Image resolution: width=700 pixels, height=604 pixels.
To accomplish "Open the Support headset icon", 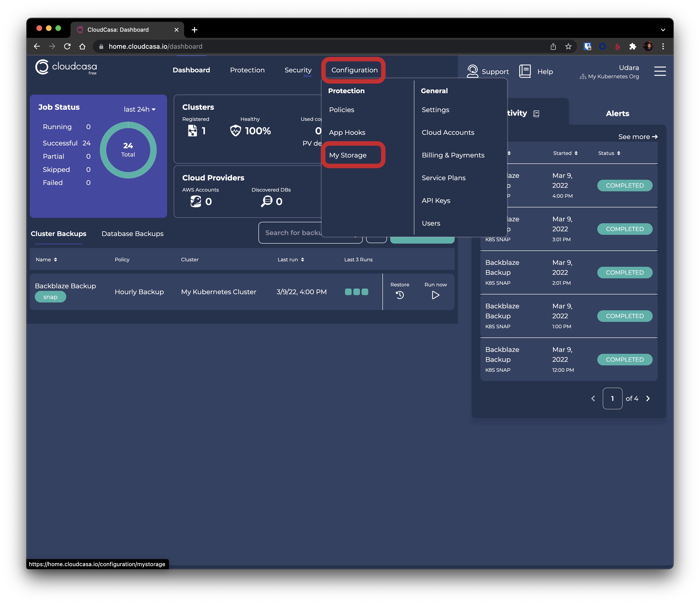I will coord(472,71).
